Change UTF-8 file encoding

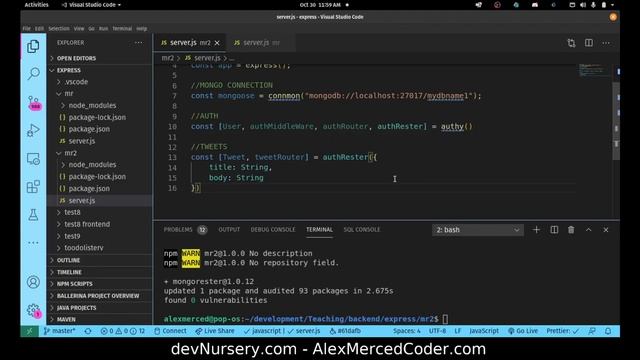click(x=437, y=331)
